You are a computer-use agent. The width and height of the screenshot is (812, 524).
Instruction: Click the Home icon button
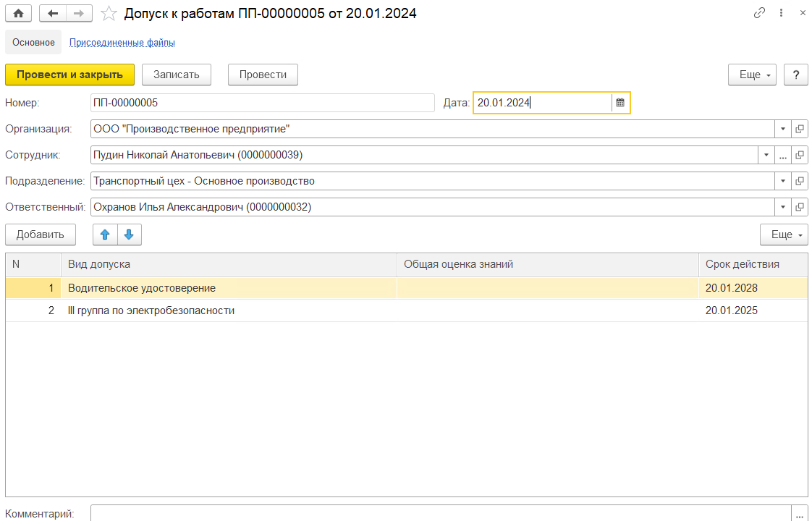[x=19, y=13]
